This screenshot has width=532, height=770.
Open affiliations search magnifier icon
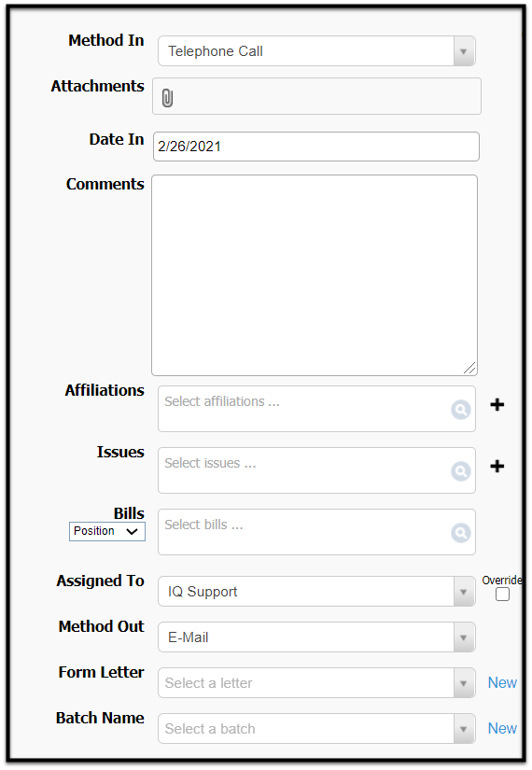(x=461, y=410)
